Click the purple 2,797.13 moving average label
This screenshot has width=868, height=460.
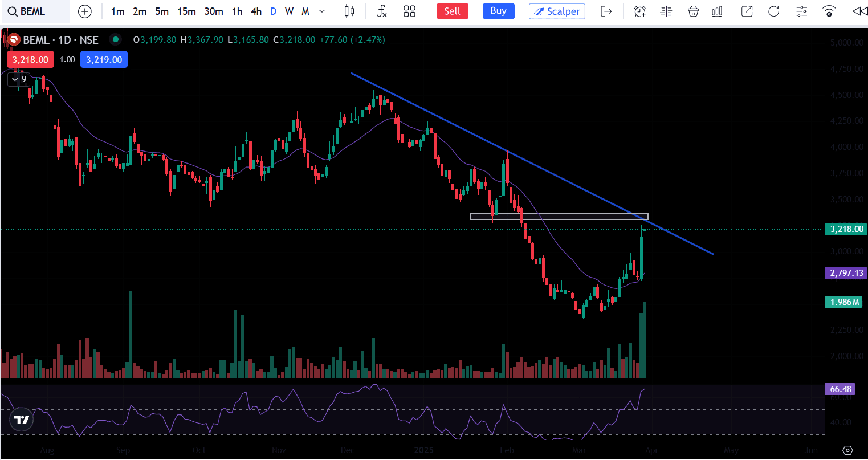(x=846, y=273)
